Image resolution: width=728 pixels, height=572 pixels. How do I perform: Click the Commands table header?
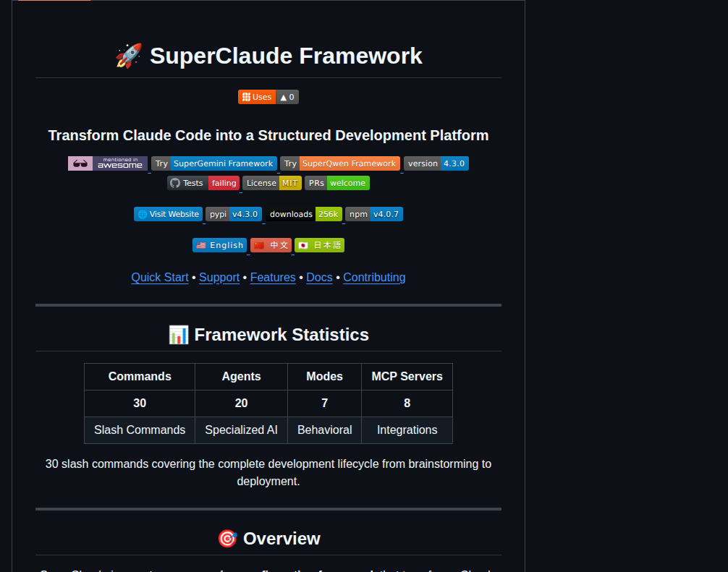click(x=140, y=376)
